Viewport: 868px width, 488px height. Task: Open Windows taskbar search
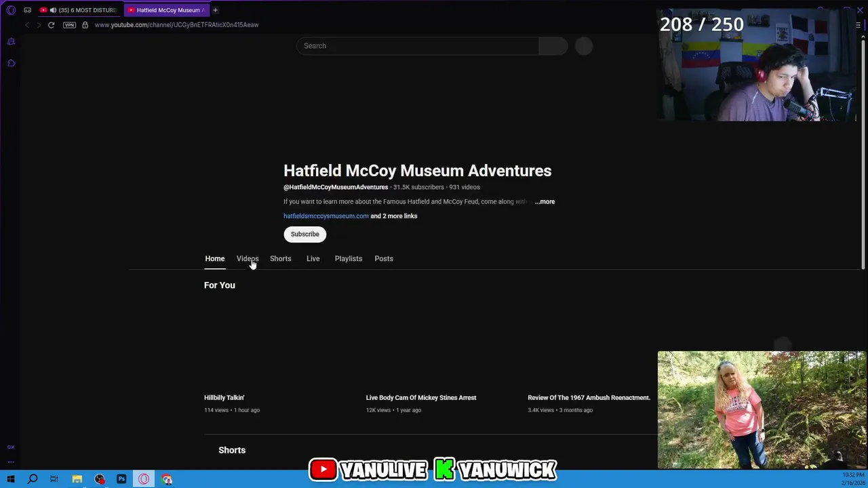(x=32, y=479)
